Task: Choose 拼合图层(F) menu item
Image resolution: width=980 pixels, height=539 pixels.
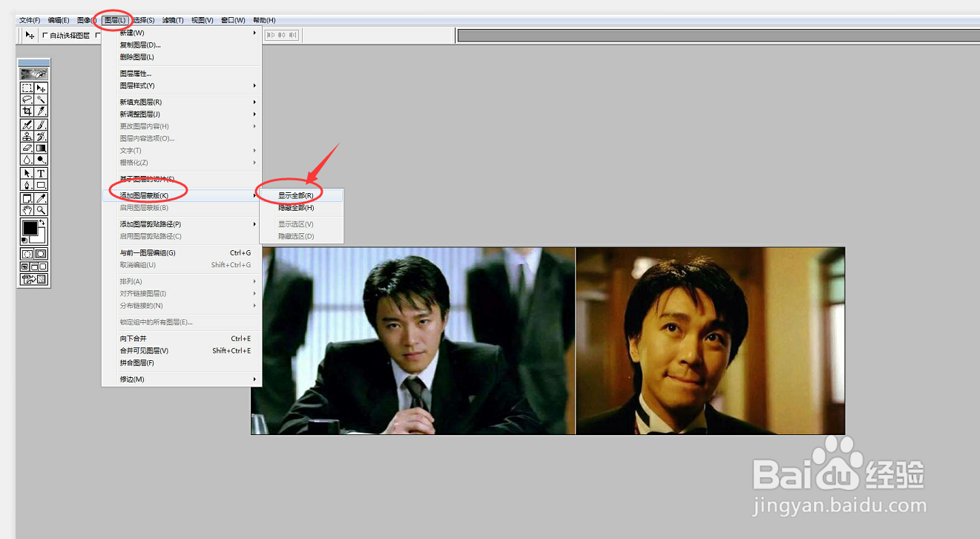Action: point(182,363)
